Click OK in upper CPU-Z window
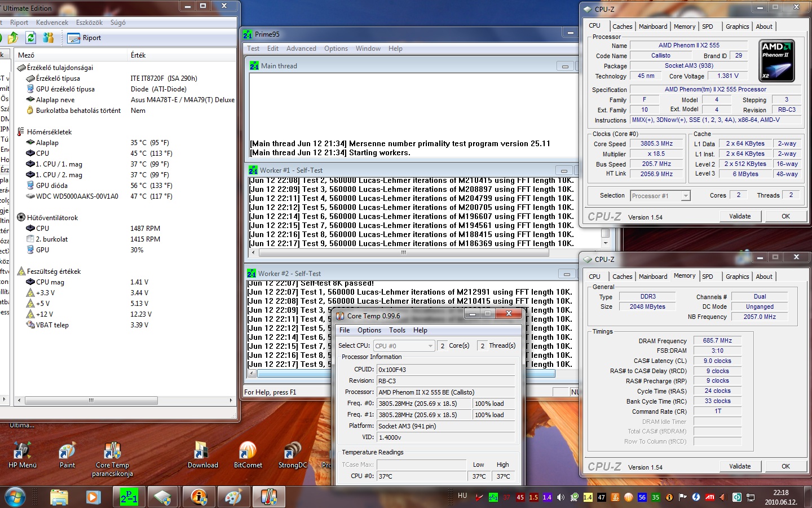This screenshot has height=508, width=812. (785, 216)
